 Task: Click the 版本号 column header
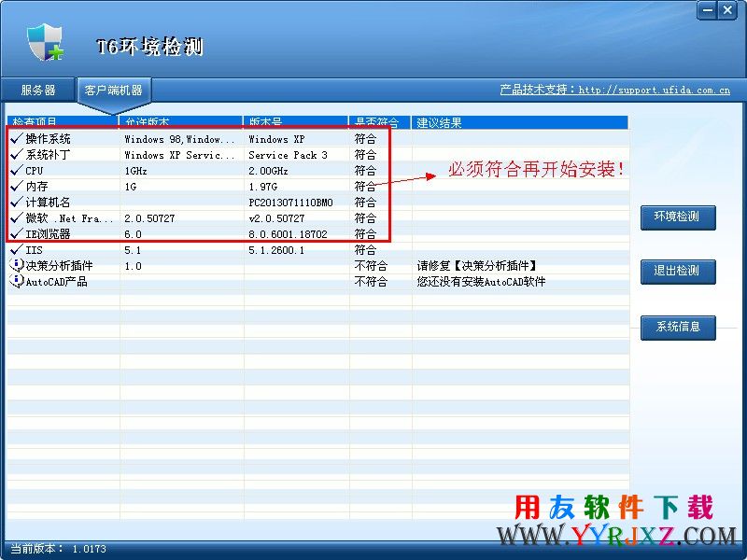point(296,122)
